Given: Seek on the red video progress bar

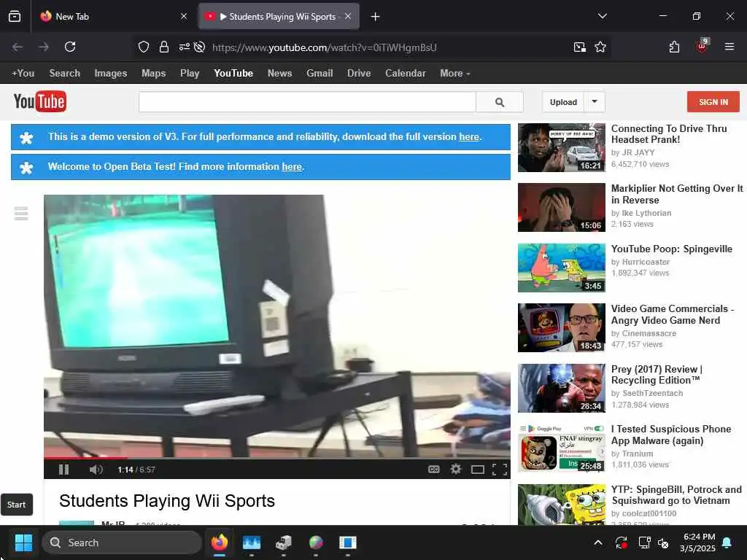Looking at the screenshot, I should 276,458.
